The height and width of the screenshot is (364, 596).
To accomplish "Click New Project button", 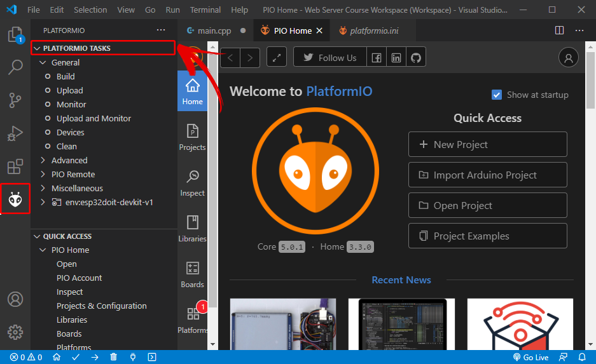I will (x=488, y=144).
